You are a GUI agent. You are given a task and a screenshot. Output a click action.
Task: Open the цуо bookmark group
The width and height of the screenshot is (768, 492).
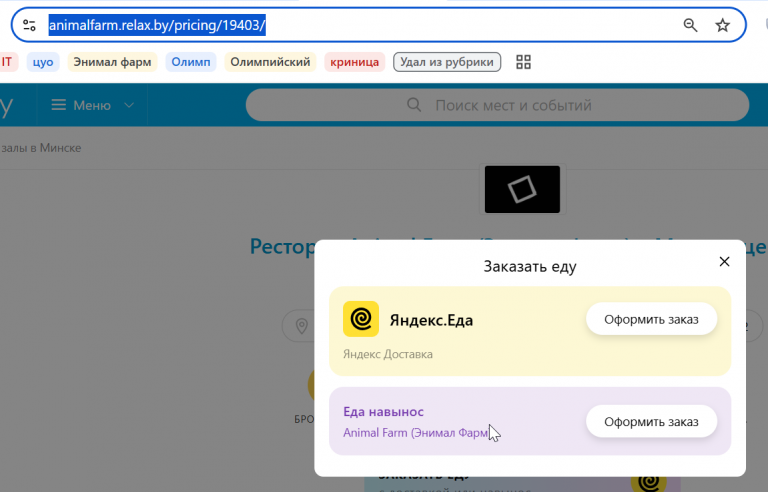point(43,62)
